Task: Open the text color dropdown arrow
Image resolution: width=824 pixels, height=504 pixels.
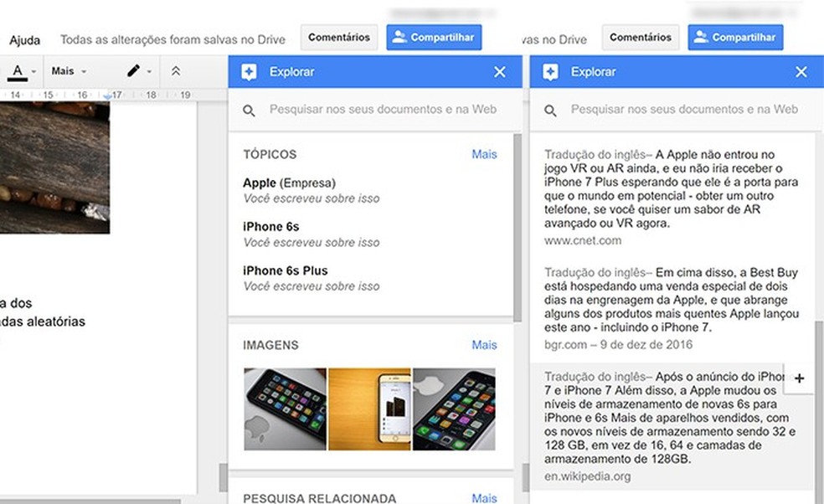Action: click(33, 70)
